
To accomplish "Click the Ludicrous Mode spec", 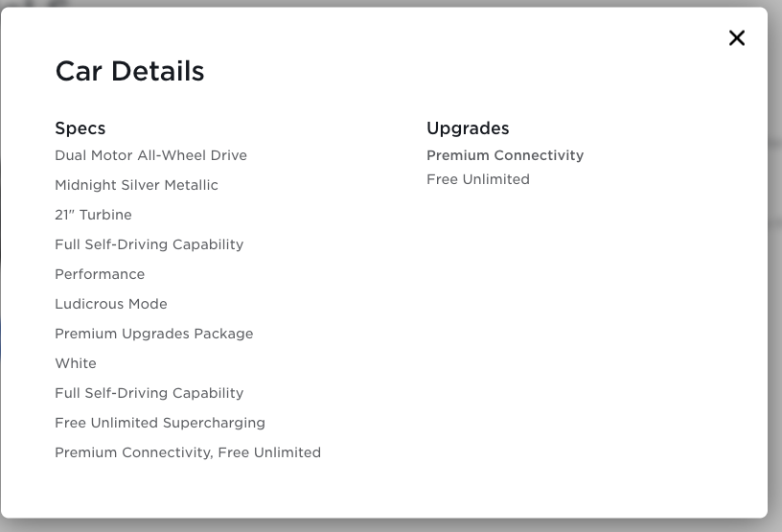I will (x=111, y=304).
